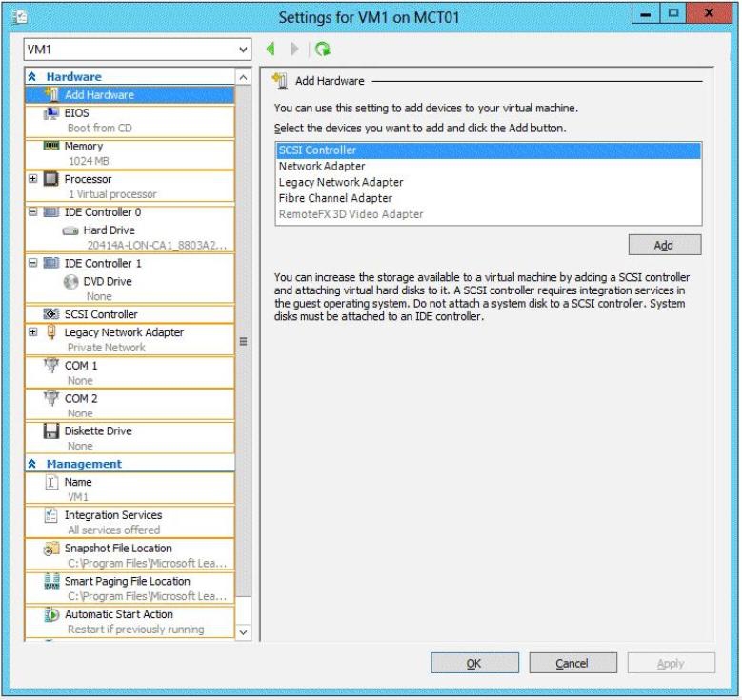The width and height of the screenshot is (742, 700).
Task: Select Legacy Network Adapter in device list
Action: [489, 182]
